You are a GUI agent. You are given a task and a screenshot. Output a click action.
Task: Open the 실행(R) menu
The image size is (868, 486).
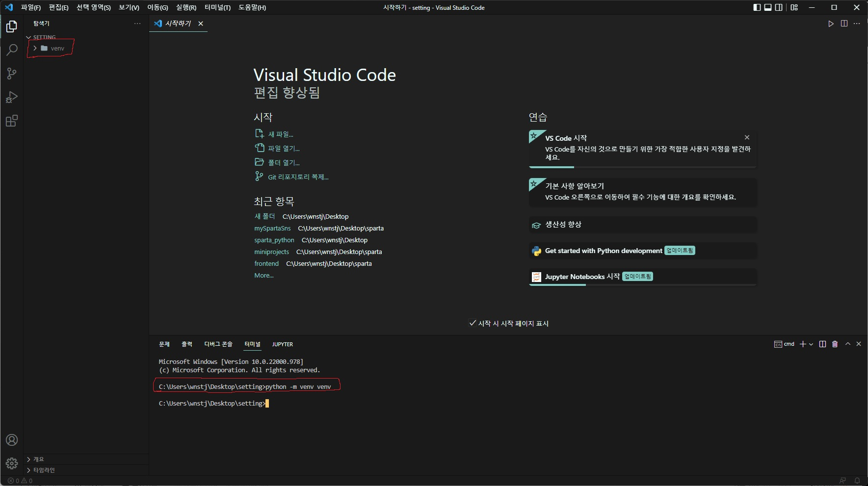tap(186, 7)
